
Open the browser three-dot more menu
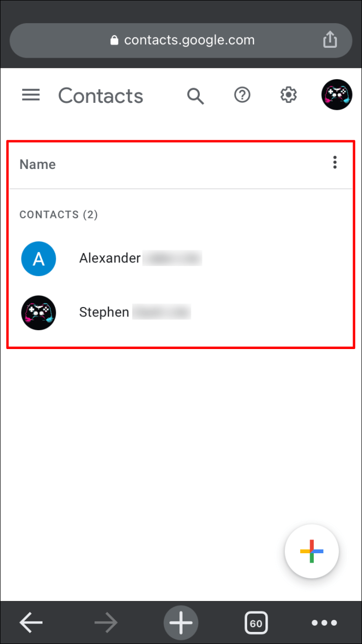(x=324, y=623)
